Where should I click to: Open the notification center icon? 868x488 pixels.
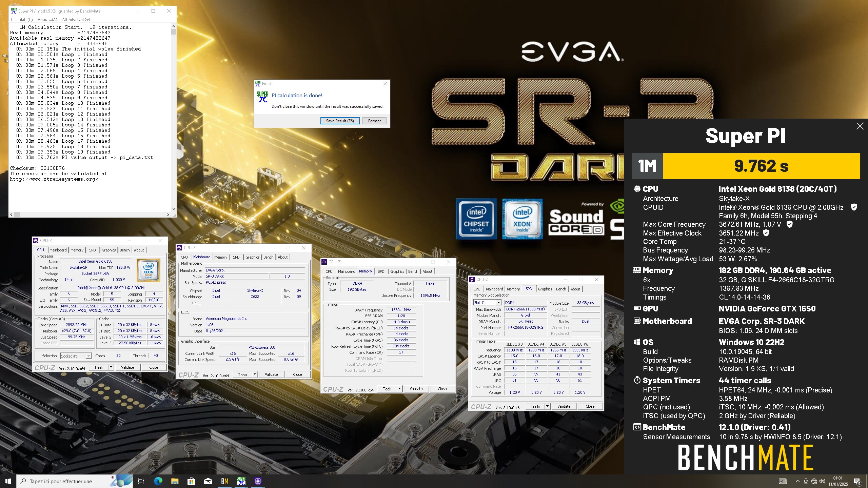point(857,481)
